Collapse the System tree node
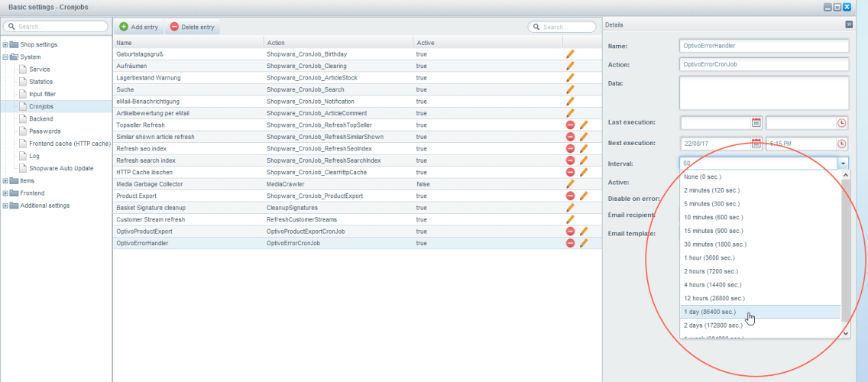Image resolution: width=868 pixels, height=382 pixels. 5,57
